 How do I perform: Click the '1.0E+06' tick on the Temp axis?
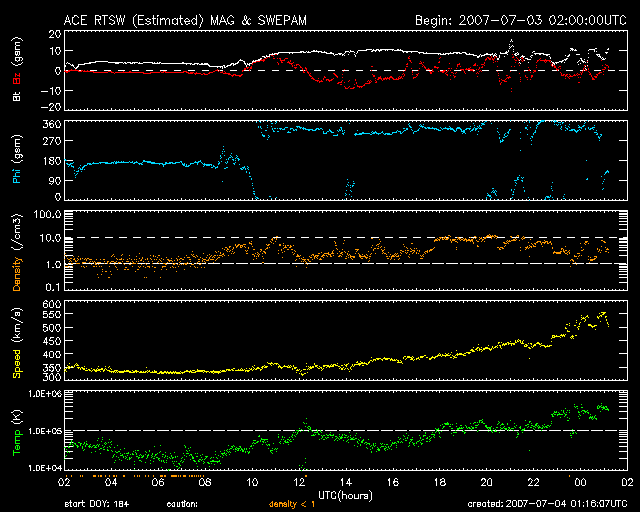45,394
